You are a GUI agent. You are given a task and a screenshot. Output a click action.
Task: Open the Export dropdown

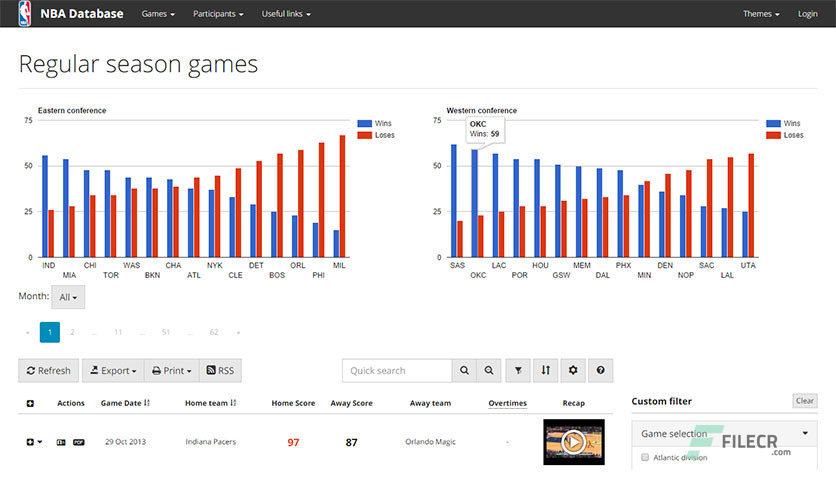pos(113,370)
